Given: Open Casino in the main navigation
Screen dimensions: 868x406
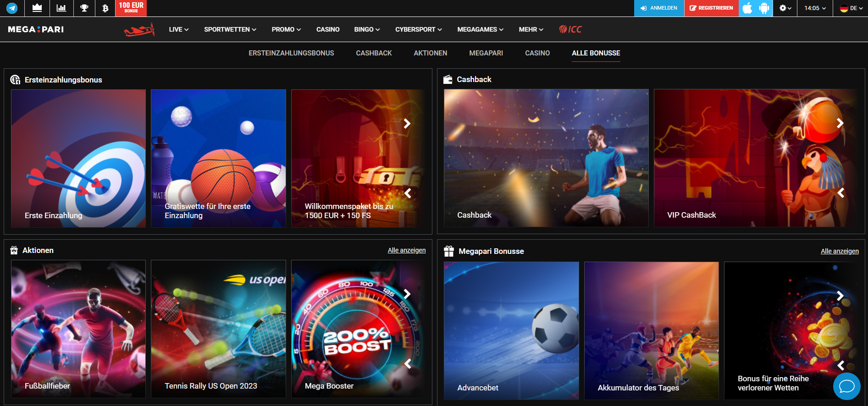Looking at the screenshot, I should [328, 29].
